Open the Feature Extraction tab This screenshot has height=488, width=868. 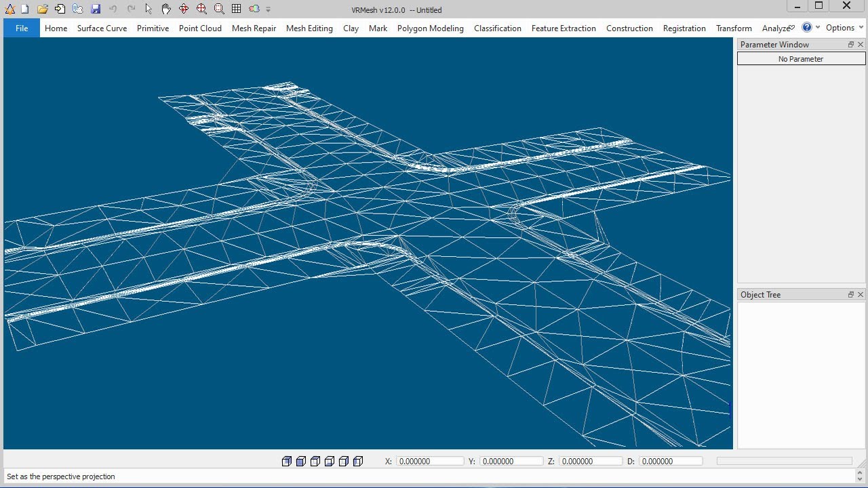click(x=564, y=28)
